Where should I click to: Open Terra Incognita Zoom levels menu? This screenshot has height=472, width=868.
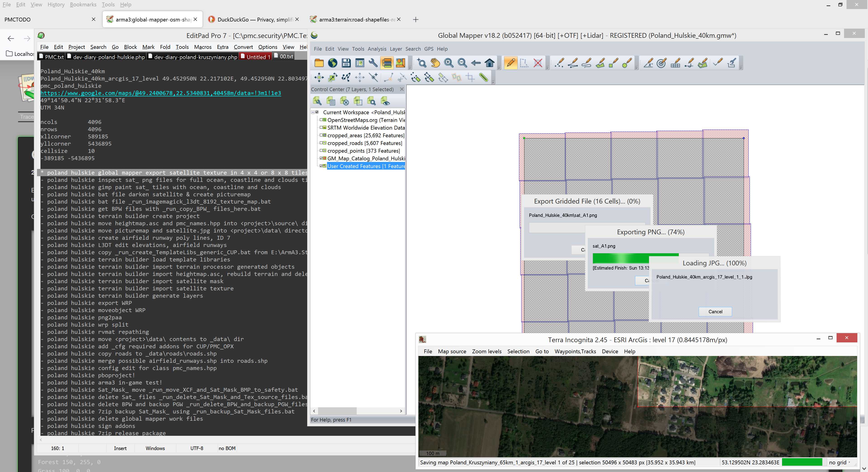pos(487,351)
